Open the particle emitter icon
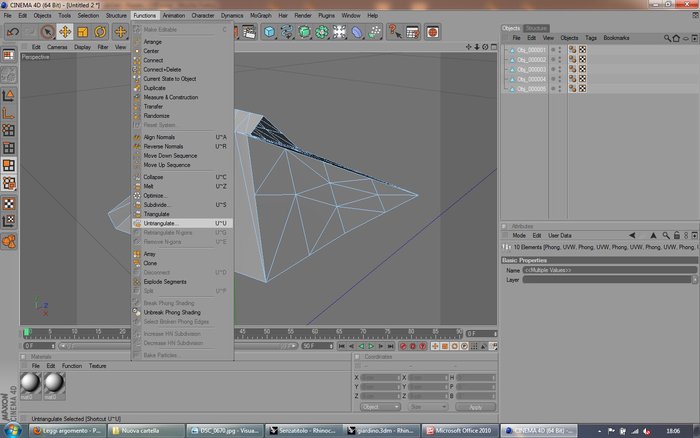The width and height of the screenshot is (700, 438). [x=374, y=32]
